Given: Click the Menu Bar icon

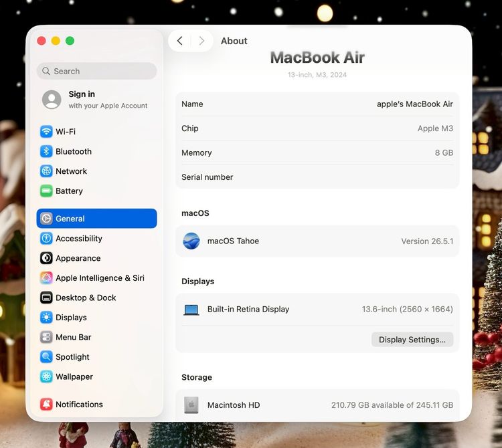Looking at the screenshot, I should 46,337.
